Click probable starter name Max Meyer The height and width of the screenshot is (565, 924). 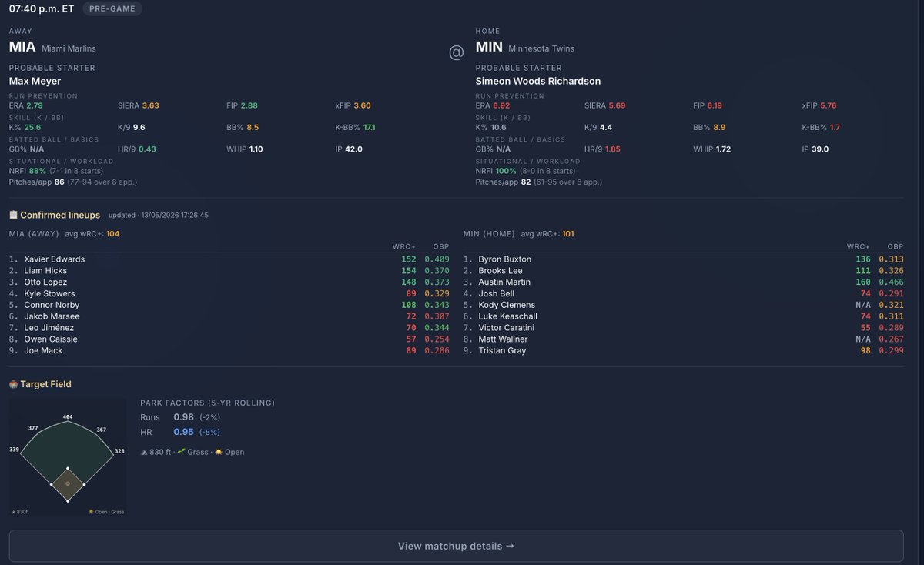[x=35, y=81]
